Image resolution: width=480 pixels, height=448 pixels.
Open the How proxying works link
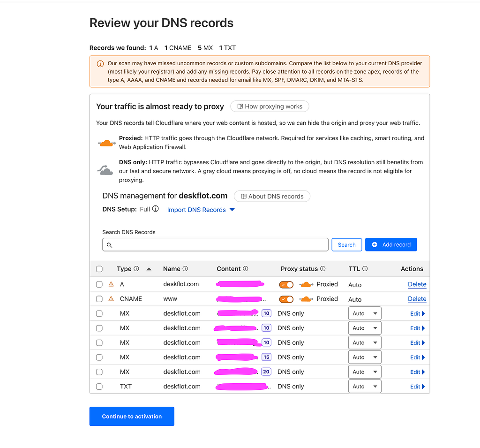pyautogui.click(x=270, y=106)
